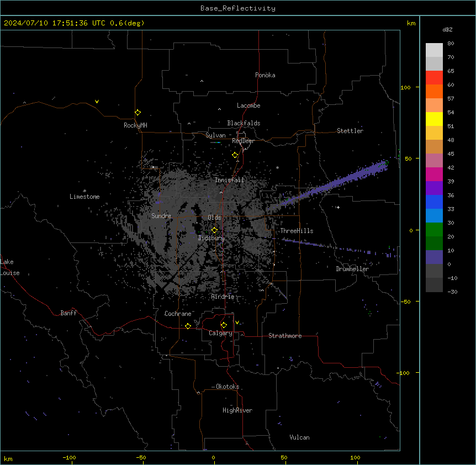The width and height of the screenshot is (476, 465).
Task: Click the yellow diamond marker near RockyMH
Action: pyautogui.click(x=137, y=113)
